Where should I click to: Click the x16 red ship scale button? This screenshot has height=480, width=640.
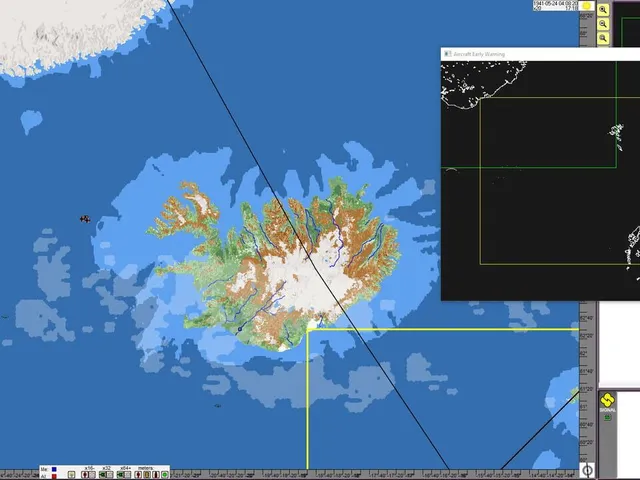(x=85, y=475)
